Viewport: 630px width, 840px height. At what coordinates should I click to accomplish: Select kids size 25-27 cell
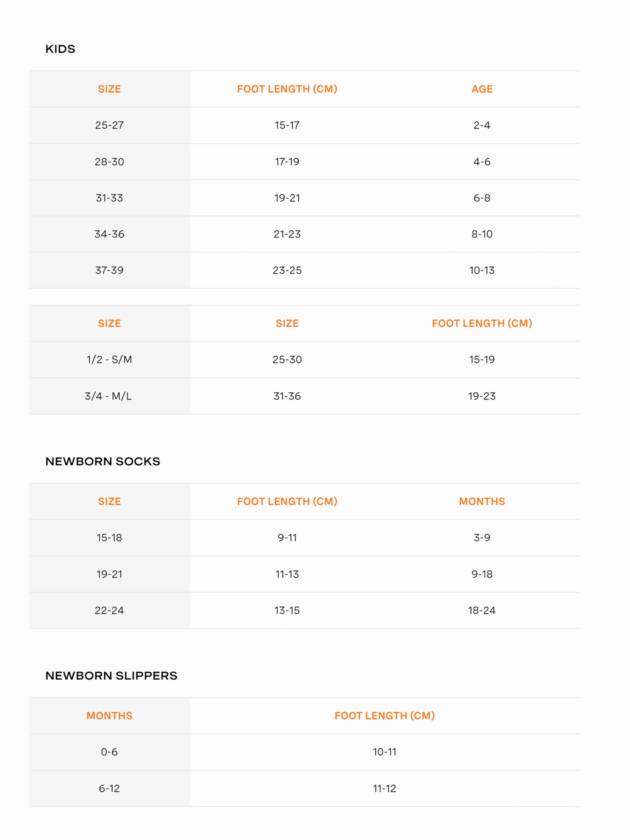(109, 125)
